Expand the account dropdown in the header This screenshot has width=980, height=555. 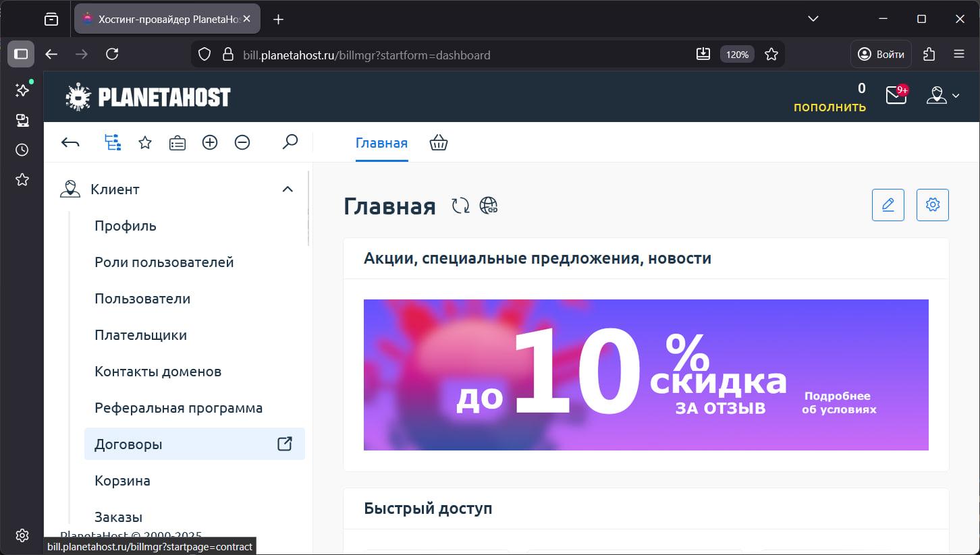(942, 96)
